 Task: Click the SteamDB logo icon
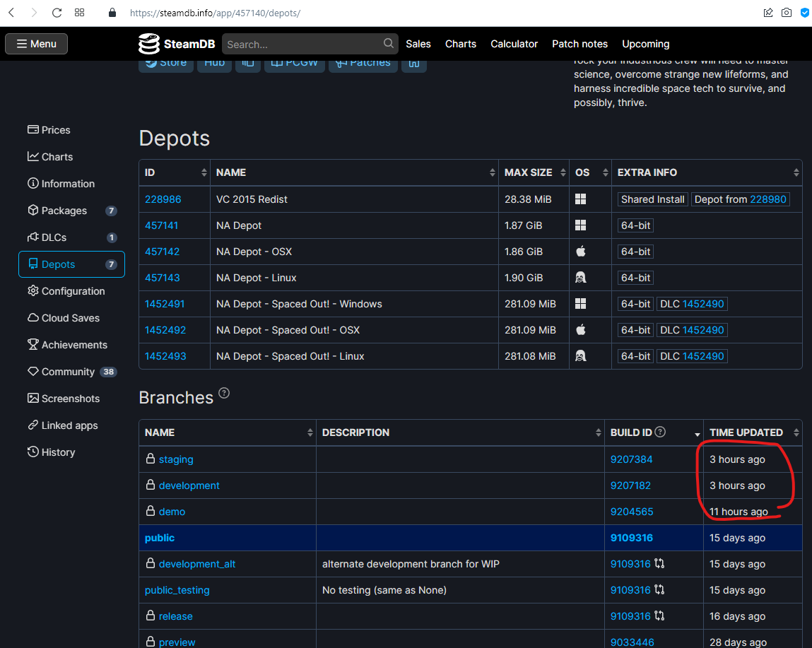(x=149, y=44)
